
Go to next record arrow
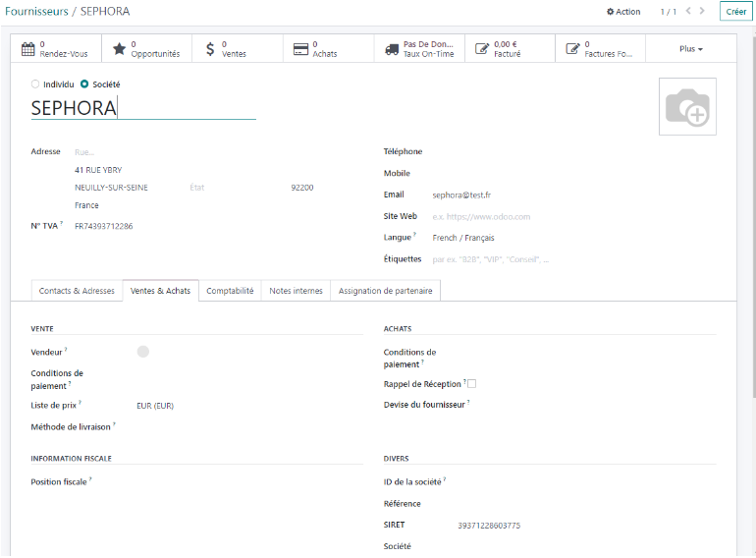tap(702, 11)
